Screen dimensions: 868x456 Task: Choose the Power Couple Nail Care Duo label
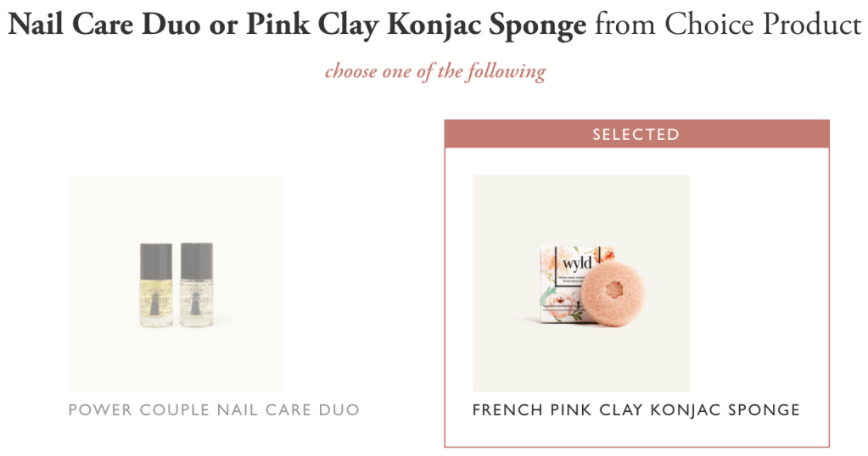tap(214, 410)
